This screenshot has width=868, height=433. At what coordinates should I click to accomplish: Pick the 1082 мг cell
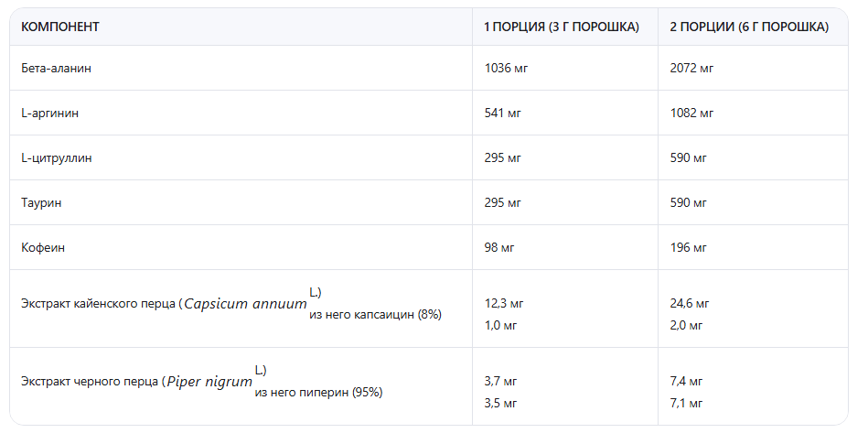pos(691,113)
